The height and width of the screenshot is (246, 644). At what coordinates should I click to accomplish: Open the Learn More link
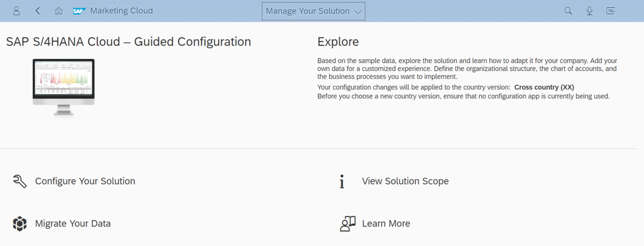(386, 224)
